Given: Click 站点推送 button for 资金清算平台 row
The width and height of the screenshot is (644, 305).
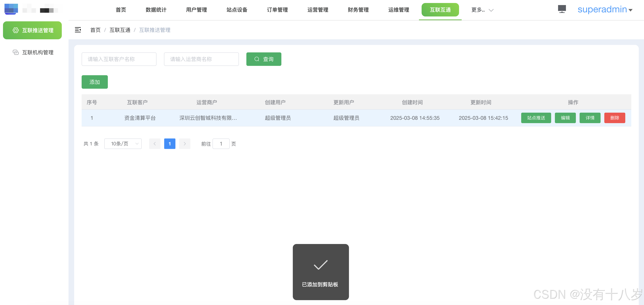Looking at the screenshot, I should coord(536,118).
